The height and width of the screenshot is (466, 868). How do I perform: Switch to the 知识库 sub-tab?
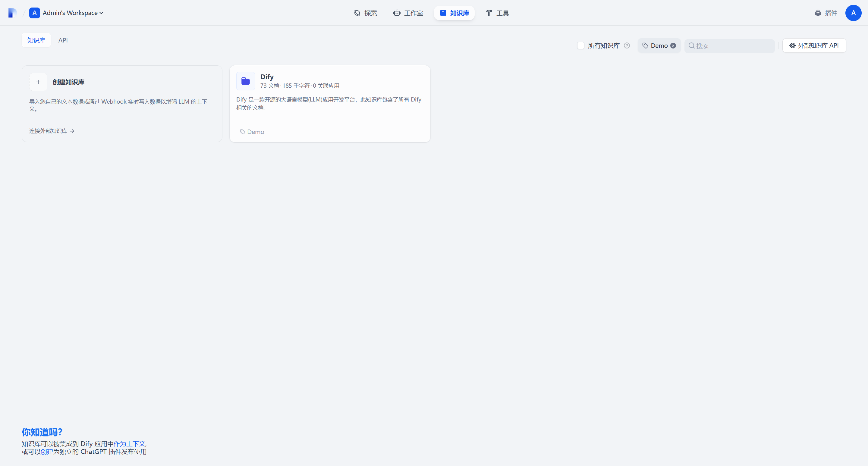tap(36, 40)
